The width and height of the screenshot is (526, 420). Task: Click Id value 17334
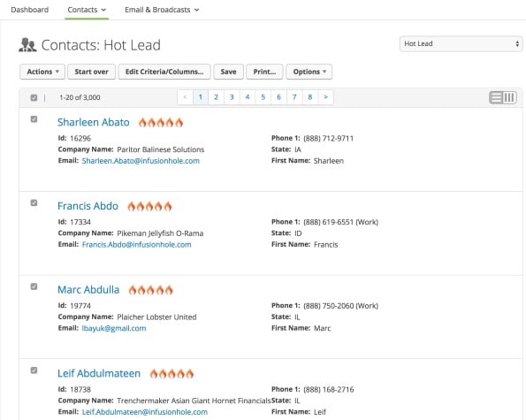[80, 222]
